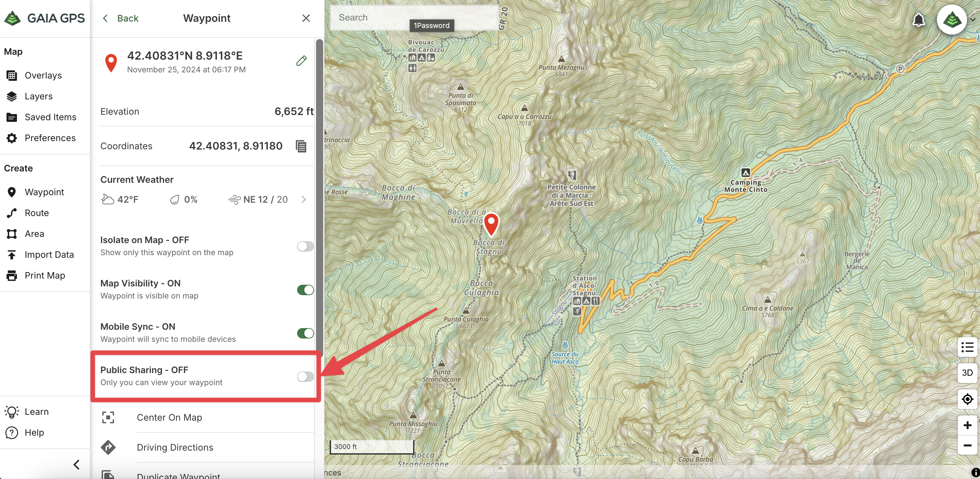This screenshot has width=980, height=479.
Task: Zoom in with the plus button
Action: [967, 425]
